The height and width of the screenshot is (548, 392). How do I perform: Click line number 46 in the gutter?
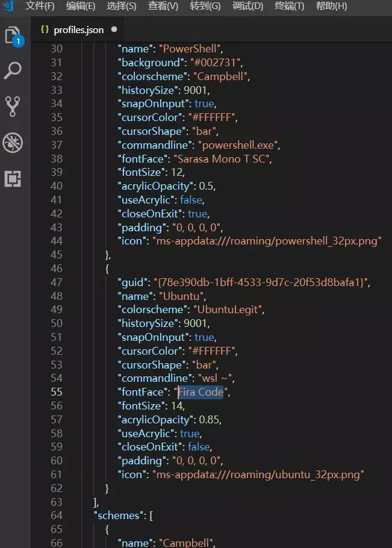coord(56,269)
